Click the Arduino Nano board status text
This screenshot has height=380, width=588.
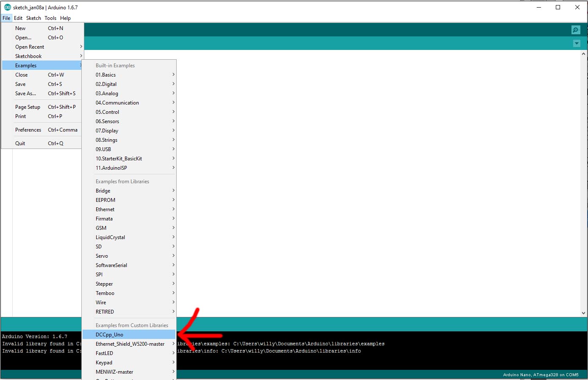[x=541, y=375]
